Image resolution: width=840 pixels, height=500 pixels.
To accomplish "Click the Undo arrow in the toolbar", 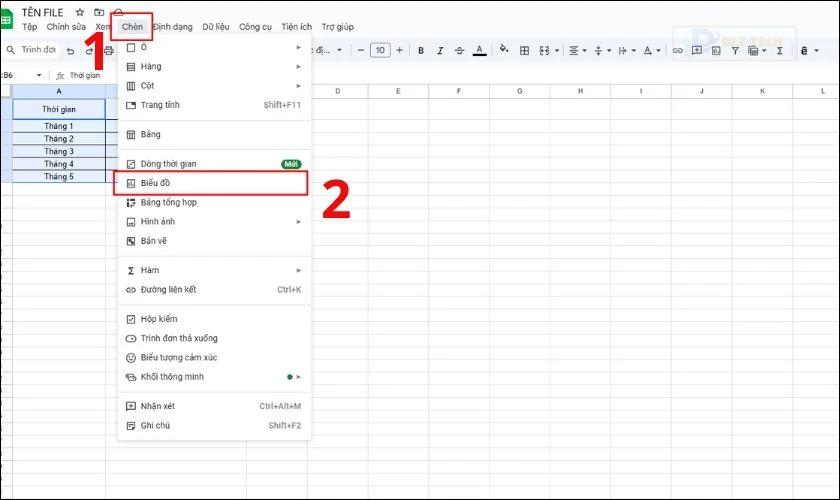I will (x=70, y=51).
